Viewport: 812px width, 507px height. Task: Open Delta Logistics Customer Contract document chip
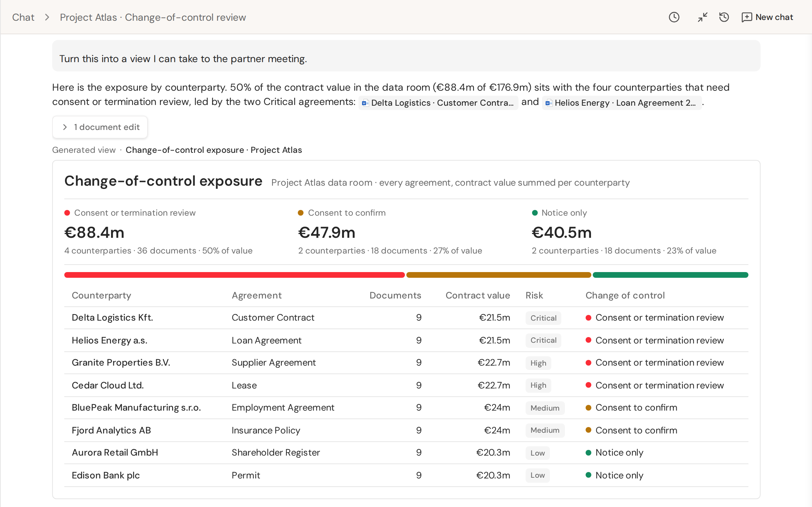click(x=438, y=103)
